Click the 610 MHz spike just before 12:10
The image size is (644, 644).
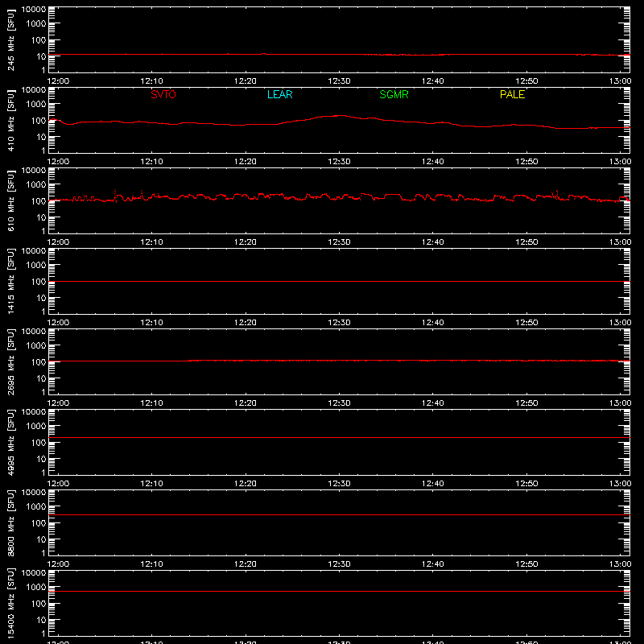(x=142, y=194)
